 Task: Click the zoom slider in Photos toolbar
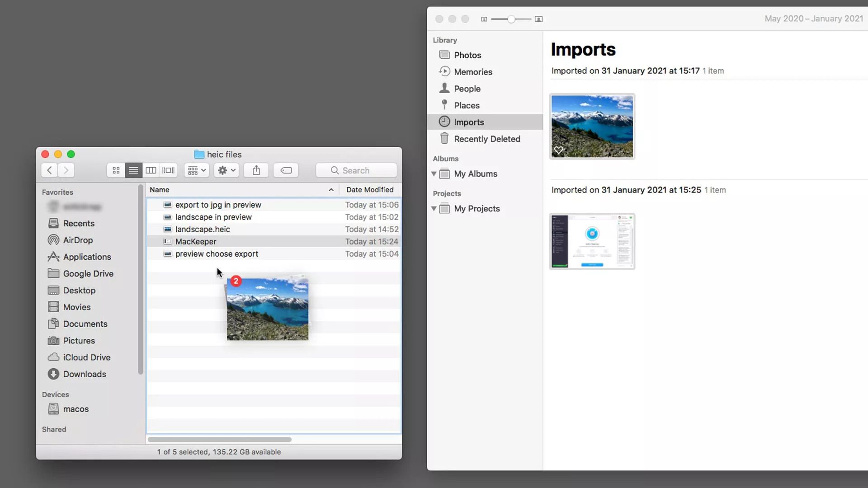coord(510,19)
